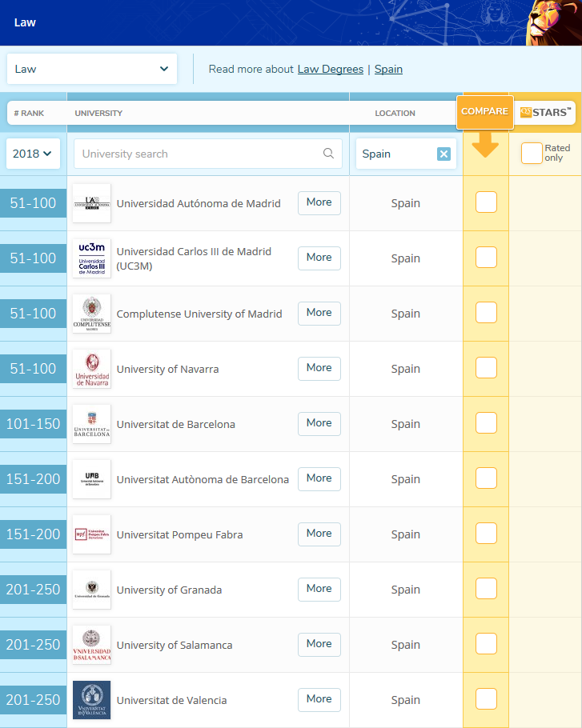
Task: Click the COMPARE button
Action: click(x=485, y=112)
